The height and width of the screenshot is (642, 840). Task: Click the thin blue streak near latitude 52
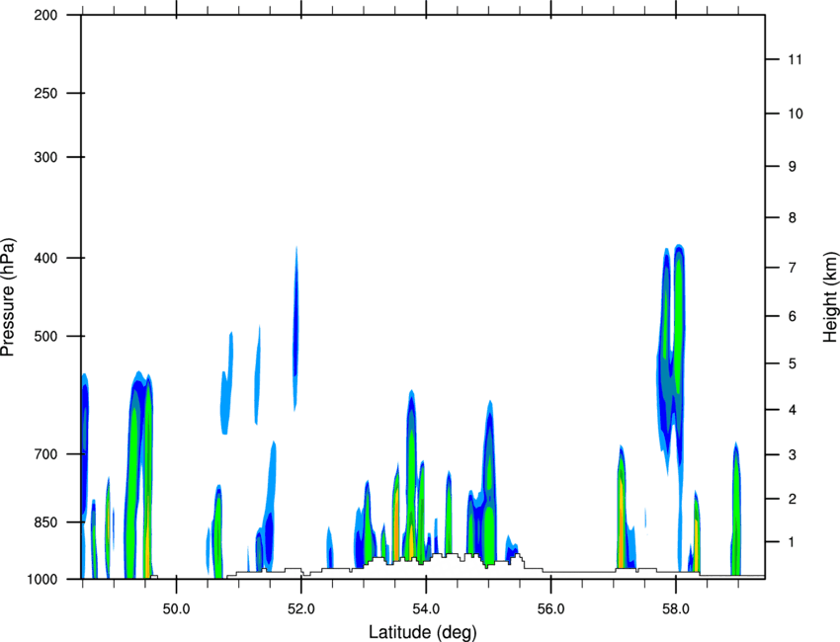coord(295,329)
